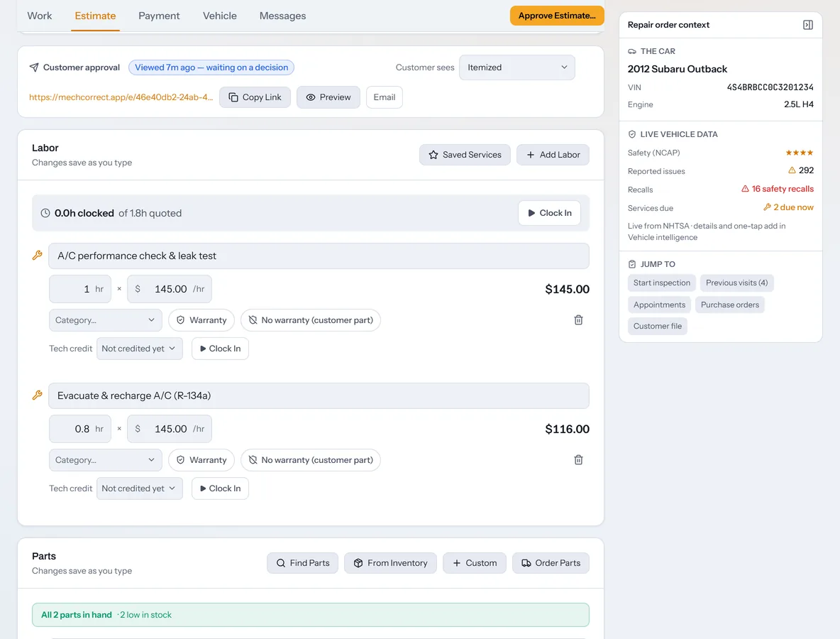
Task: Edit hourly rate for Evacuate & recharge
Action: [170, 429]
